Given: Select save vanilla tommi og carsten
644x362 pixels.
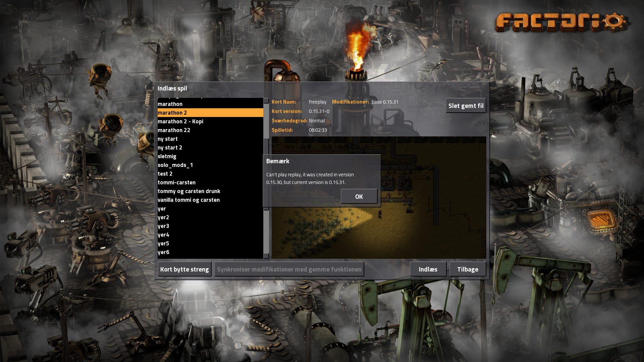Looking at the screenshot, I should [210, 200].
